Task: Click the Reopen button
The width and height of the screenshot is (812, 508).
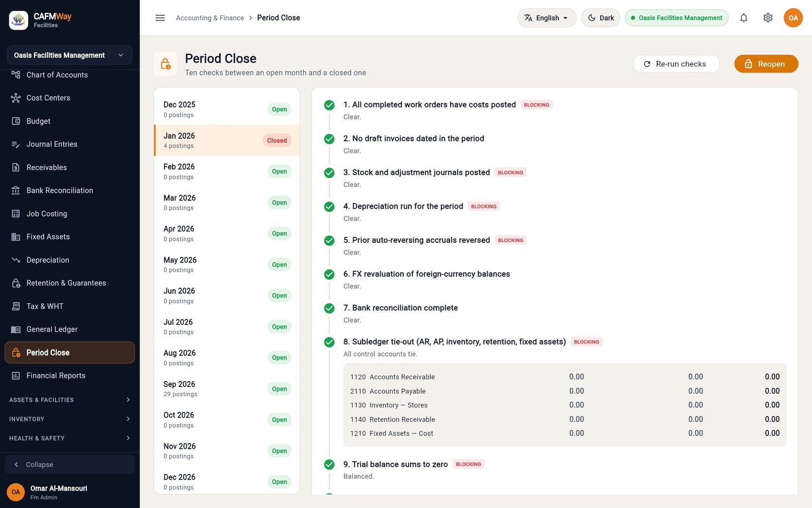Action: coord(766,64)
